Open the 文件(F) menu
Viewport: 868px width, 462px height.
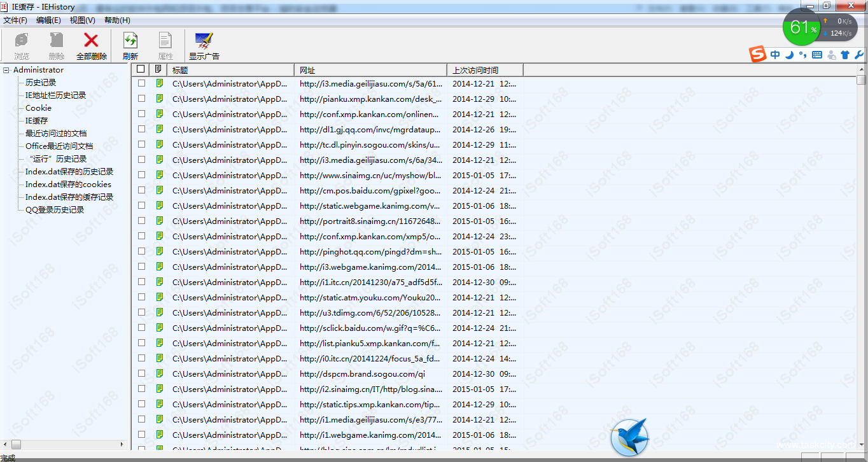15,20
